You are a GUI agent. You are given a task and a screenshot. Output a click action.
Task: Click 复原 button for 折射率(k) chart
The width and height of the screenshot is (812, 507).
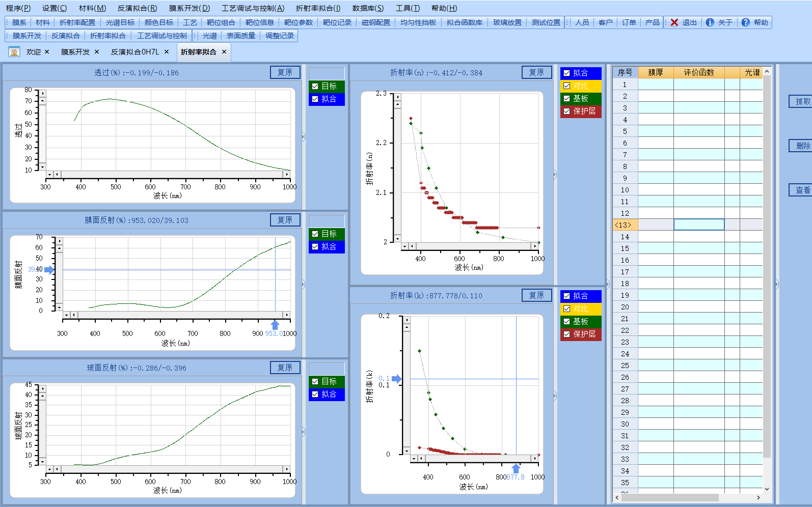pyautogui.click(x=537, y=295)
